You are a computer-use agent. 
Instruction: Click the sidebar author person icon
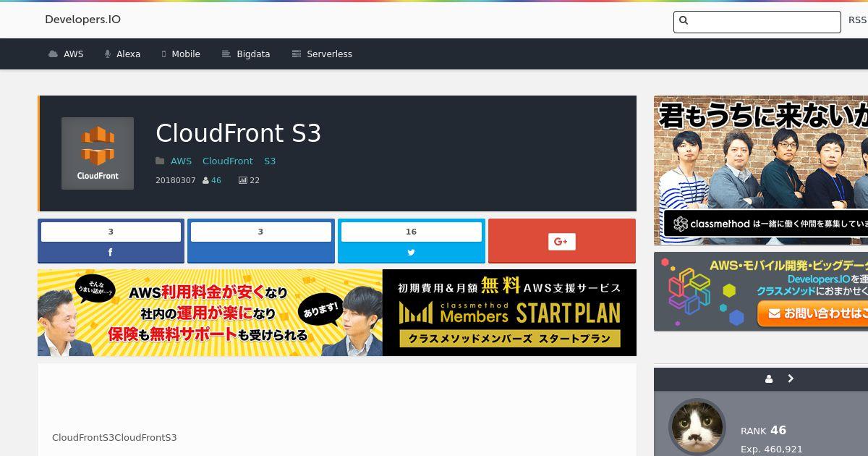tap(769, 379)
